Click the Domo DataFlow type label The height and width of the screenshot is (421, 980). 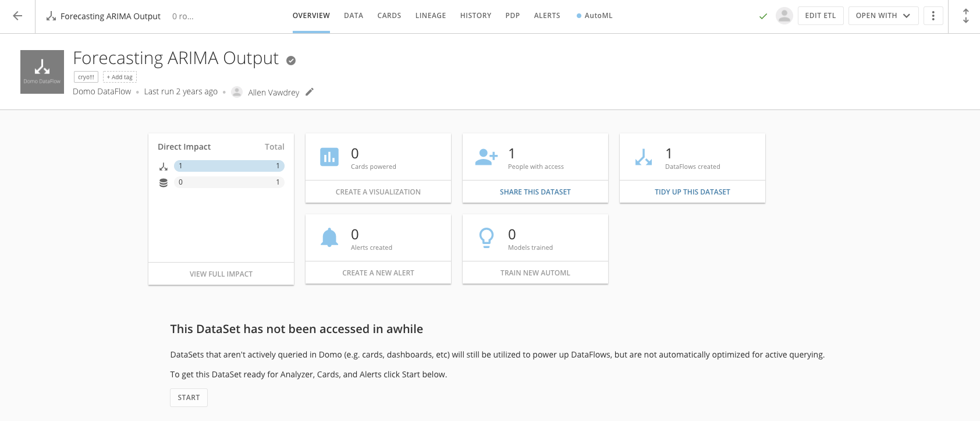click(102, 91)
